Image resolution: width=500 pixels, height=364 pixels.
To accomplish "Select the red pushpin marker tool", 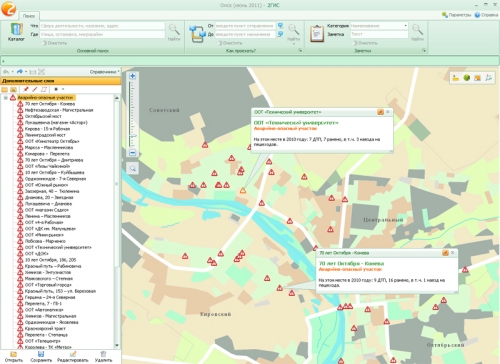I will click(x=26, y=89).
